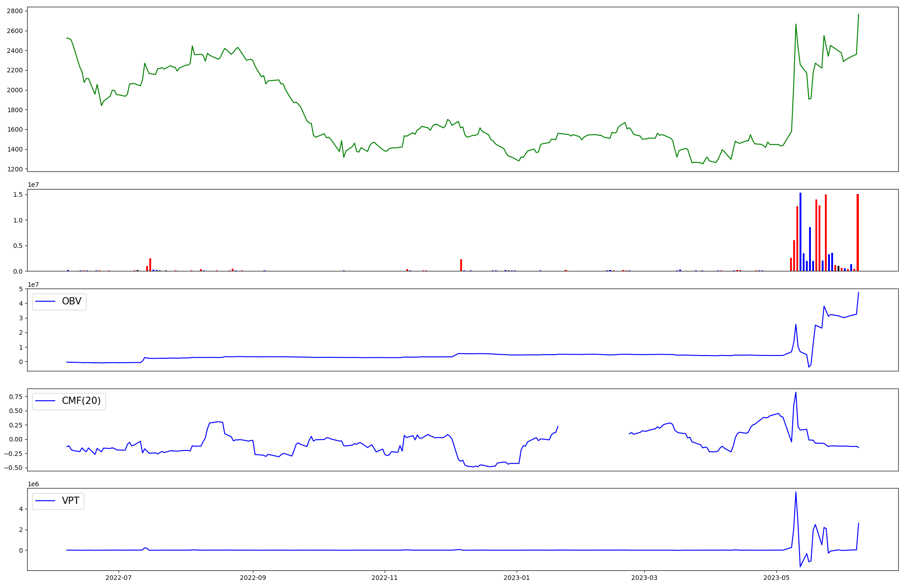Viewport: 905px width, 588px height.
Task: Click the December 2022 red volume bar
Action: coord(461,265)
